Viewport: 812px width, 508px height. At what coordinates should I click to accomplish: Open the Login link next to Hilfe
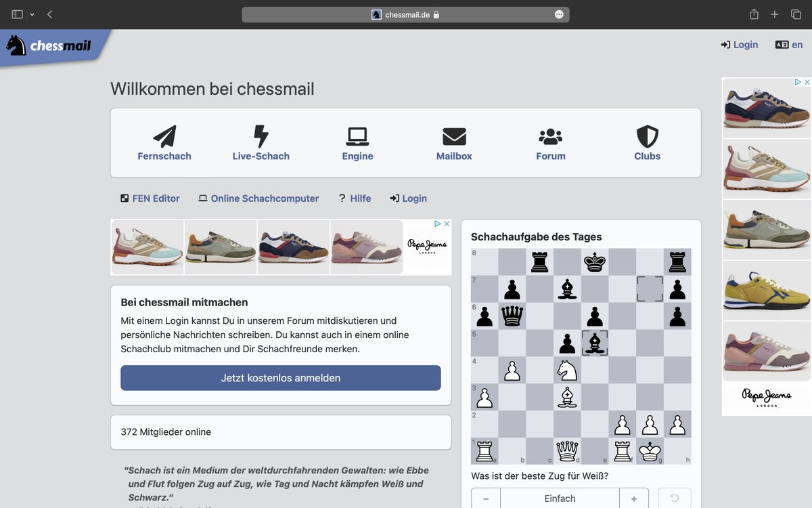pos(409,198)
